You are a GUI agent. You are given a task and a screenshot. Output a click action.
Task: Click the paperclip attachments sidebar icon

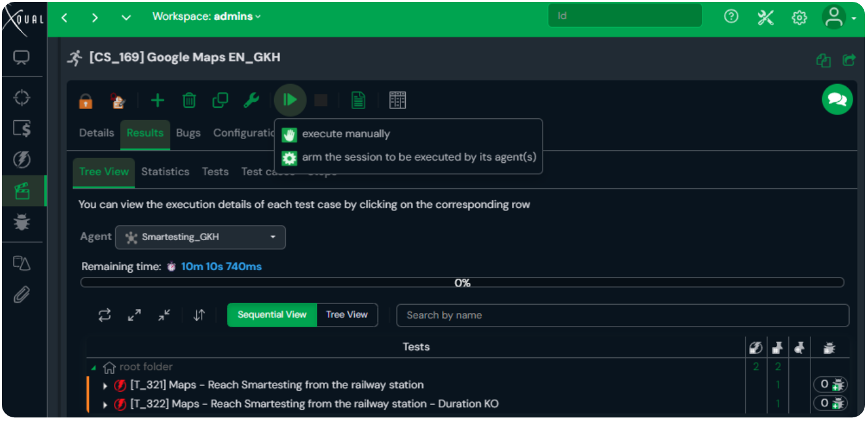tap(22, 295)
